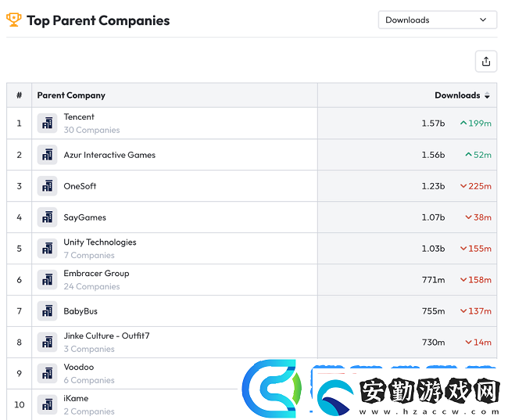Click the Embracer Group building icon
The image size is (508, 420).
click(48, 279)
